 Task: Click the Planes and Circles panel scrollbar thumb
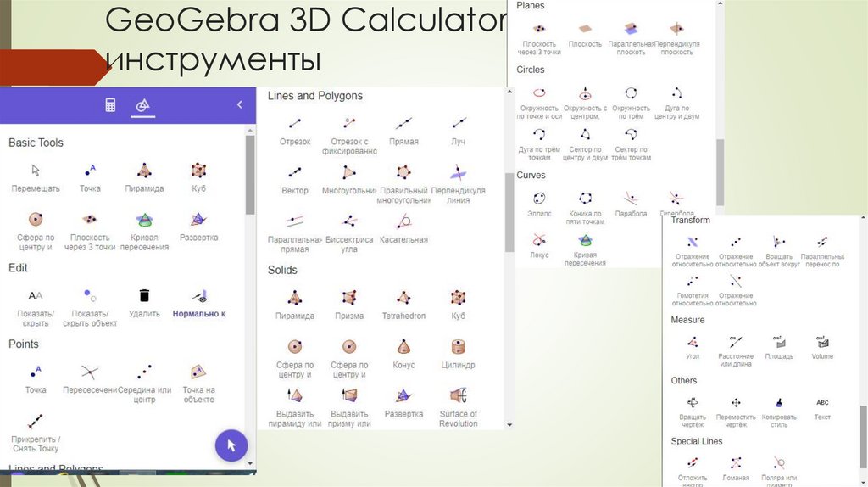tap(721, 171)
